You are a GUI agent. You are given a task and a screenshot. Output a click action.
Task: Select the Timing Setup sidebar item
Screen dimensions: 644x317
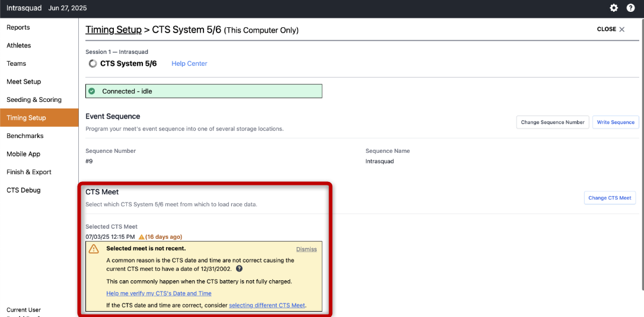pos(39,118)
